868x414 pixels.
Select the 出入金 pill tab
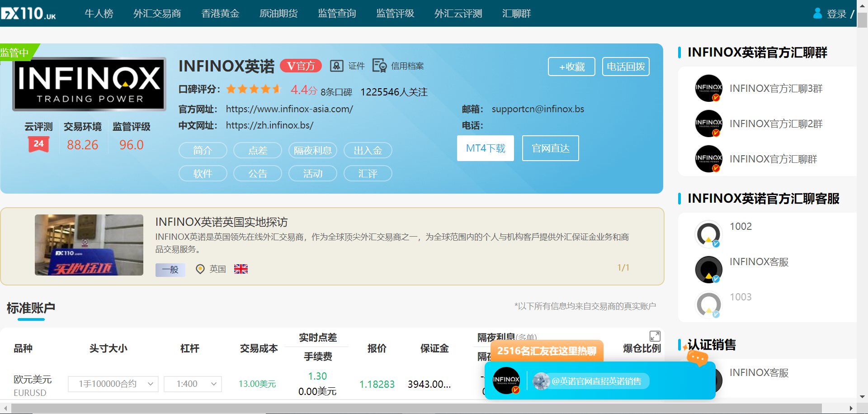tap(368, 150)
